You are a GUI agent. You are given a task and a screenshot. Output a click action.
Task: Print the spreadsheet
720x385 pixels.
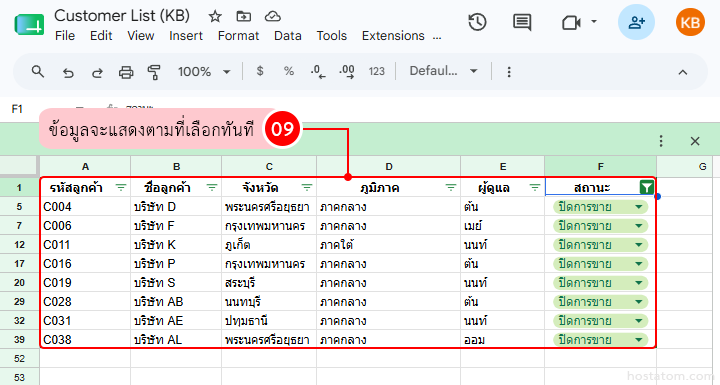(126, 72)
